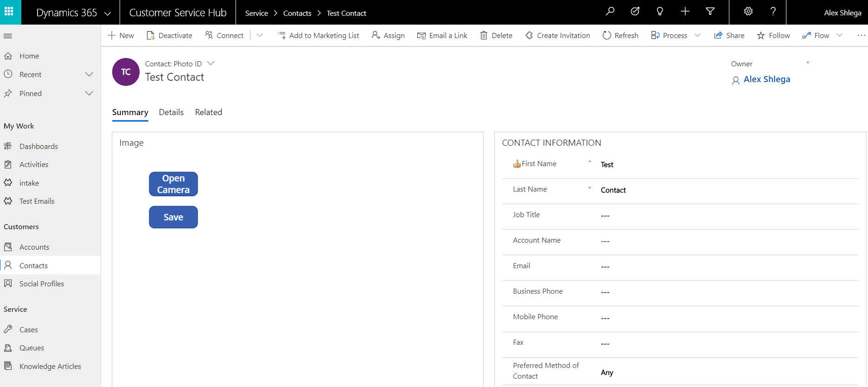The width and height of the screenshot is (868, 387).
Task: Switch to the Related tab
Action: 209,112
